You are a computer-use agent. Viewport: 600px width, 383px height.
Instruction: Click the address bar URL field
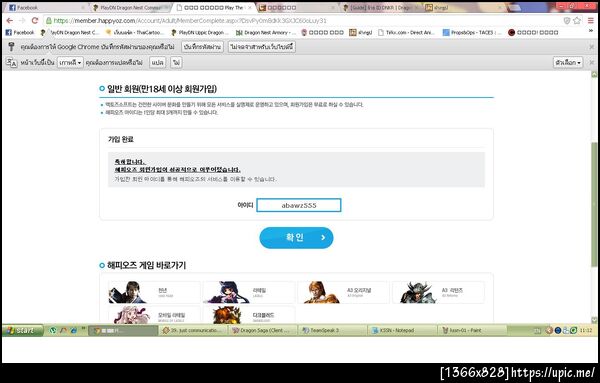[302, 21]
